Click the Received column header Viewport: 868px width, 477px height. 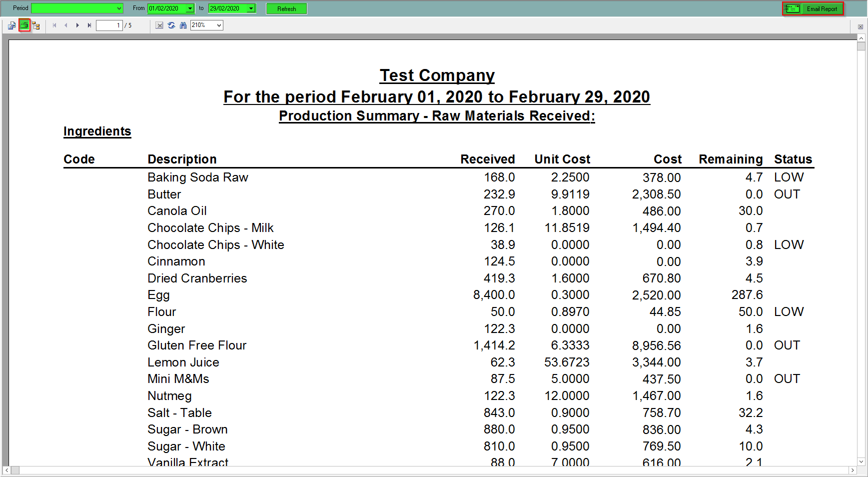point(488,159)
